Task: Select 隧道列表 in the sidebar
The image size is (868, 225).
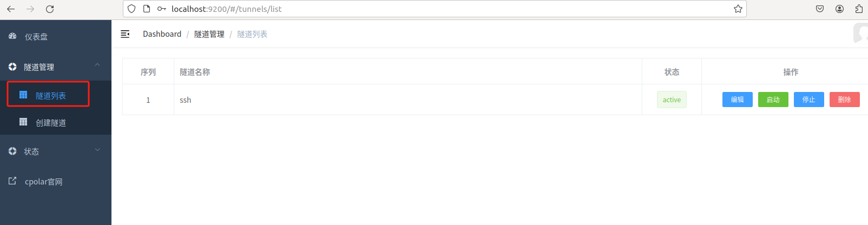Action: click(x=51, y=96)
